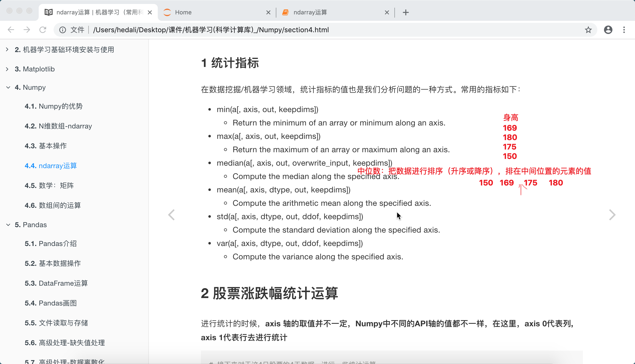Collapse chapter 5 Pandas chevron
The image size is (635, 364).
[x=8, y=225]
